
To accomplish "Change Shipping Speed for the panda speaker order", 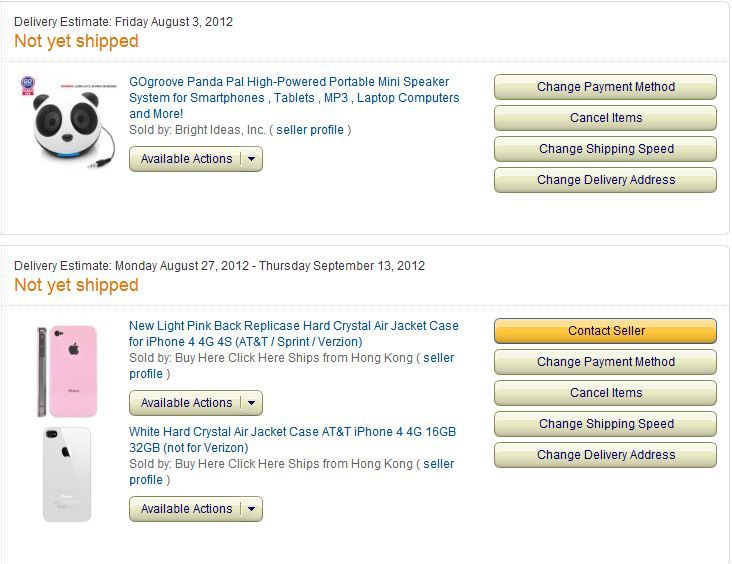I will click(x=606, y=149).
